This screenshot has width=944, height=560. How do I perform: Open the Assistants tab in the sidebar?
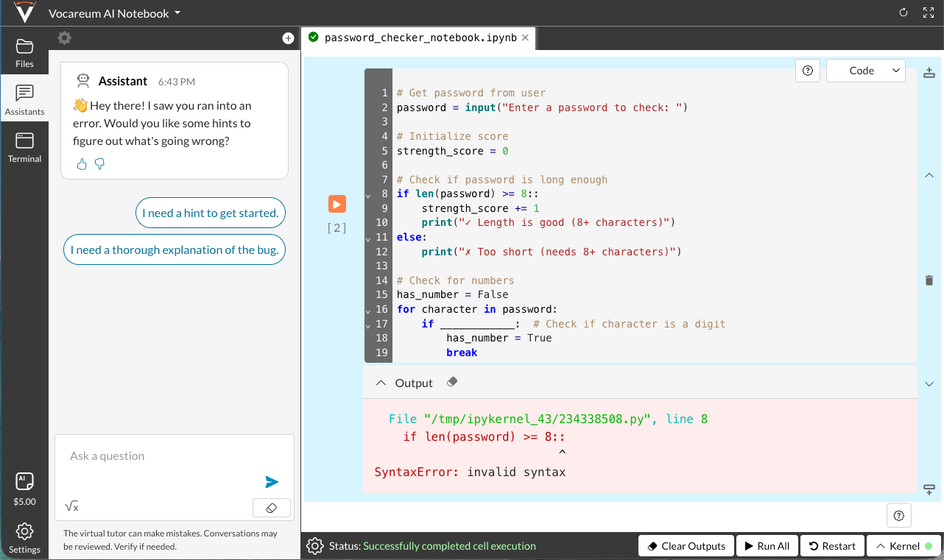point(24,100)
